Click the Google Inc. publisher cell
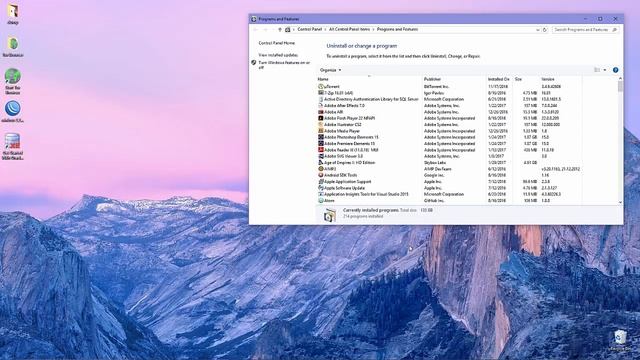 pos(434,175)
